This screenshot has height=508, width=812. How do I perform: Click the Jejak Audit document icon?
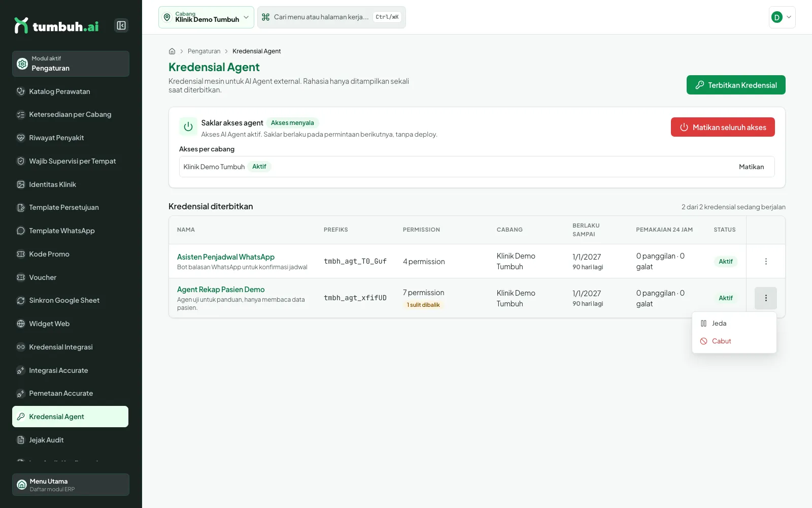click(21, 440)
